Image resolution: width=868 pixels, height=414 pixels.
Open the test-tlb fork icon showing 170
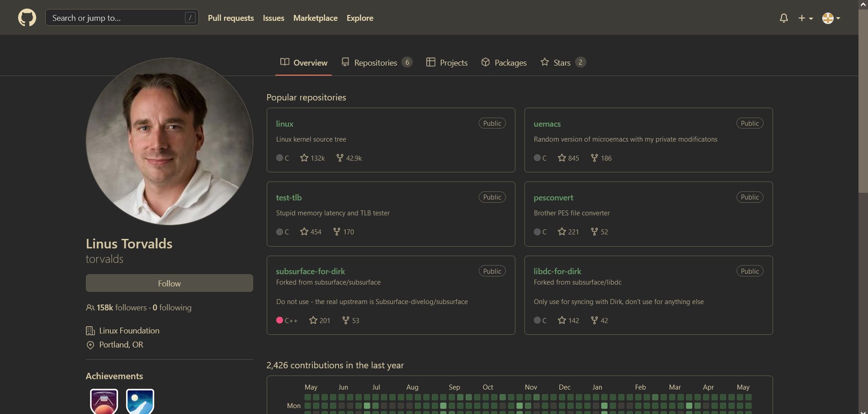[x=337, y=231]
